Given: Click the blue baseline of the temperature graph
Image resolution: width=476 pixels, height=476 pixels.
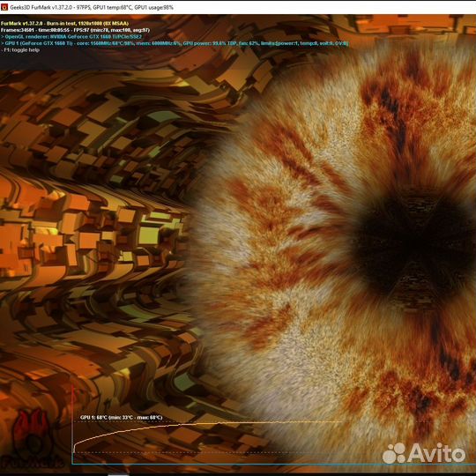Looking at the screenshot, I should coord(273,464).
